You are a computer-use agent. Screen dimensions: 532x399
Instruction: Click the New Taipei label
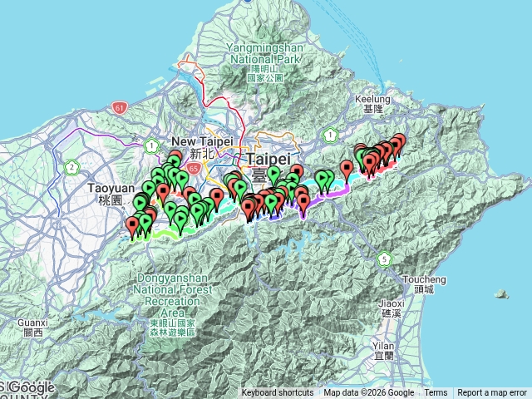[x=202, y=147]
